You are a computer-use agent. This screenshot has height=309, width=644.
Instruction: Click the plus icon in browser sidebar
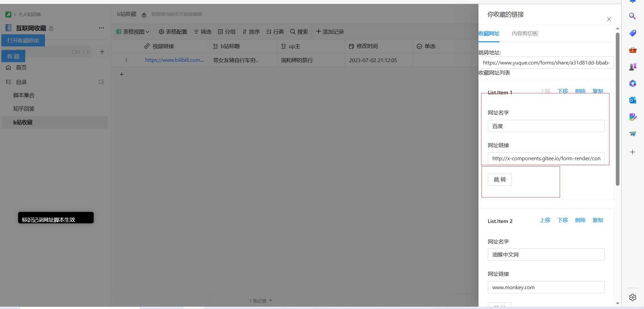click(633, 152)
